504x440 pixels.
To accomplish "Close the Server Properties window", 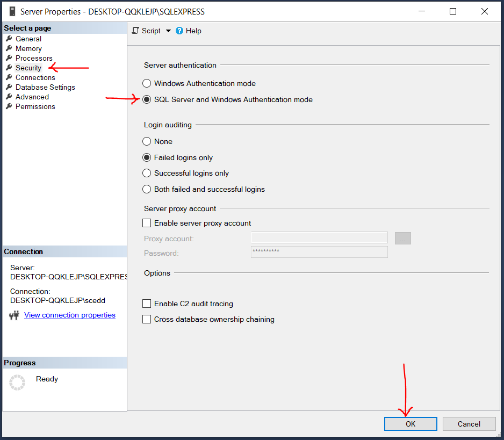I will tap(485, 12).
